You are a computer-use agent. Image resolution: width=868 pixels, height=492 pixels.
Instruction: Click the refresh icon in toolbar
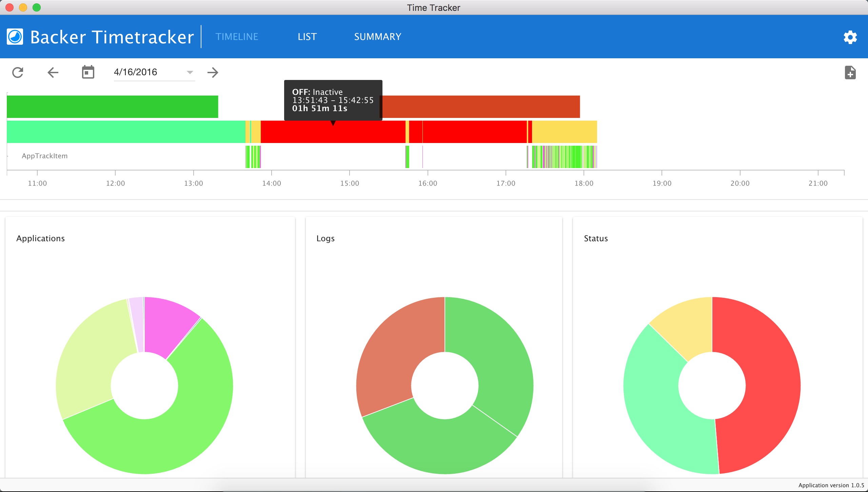(x=18, y=73)
